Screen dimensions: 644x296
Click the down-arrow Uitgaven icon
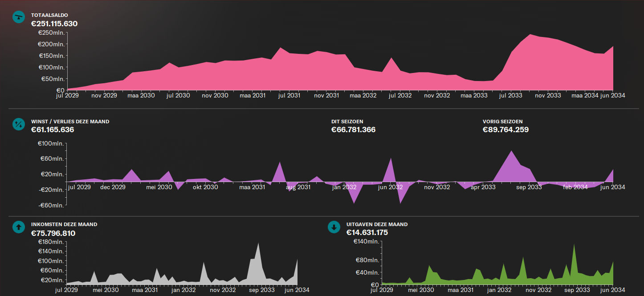click(334, 227)
